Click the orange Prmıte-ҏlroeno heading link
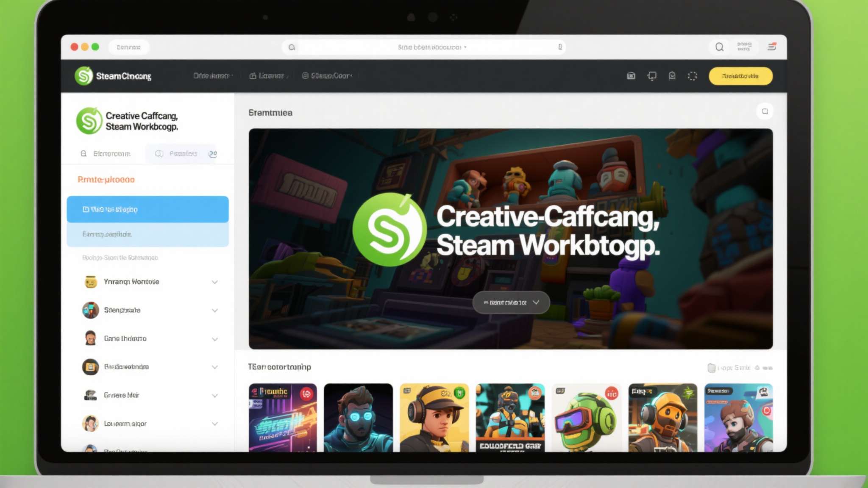 (x=106, y=180)
